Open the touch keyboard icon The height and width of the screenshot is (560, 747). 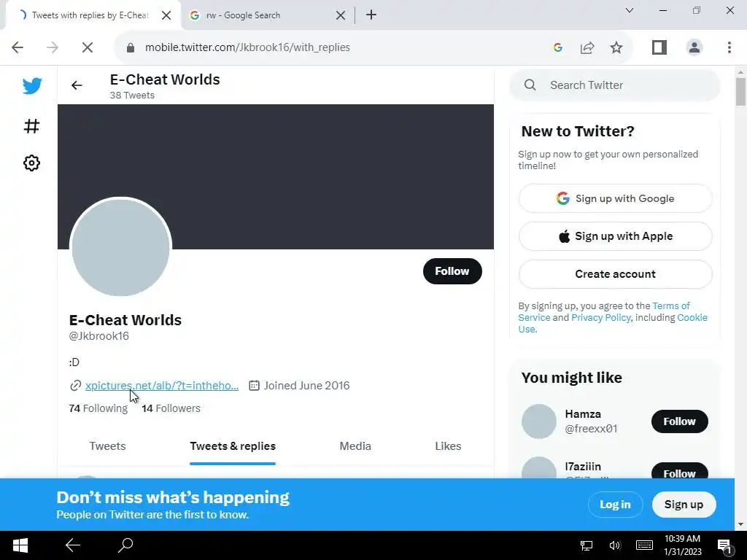click(x=644, y=545)
